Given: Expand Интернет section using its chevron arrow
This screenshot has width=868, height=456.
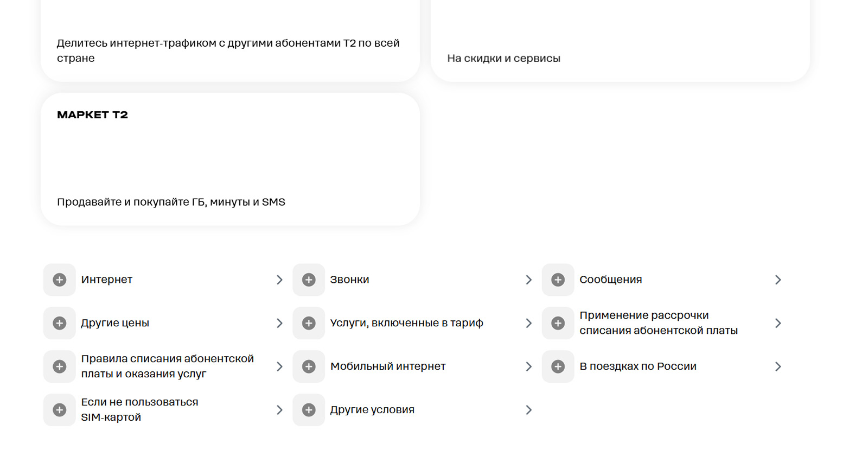Looking at the screenshot, I should click(x=279, y=280).
